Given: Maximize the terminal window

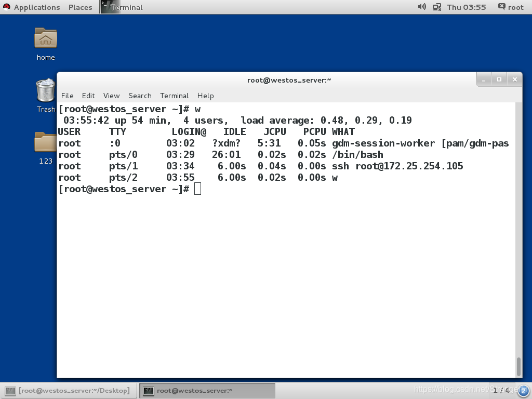Looking at the screenshot, I should 499,79.
